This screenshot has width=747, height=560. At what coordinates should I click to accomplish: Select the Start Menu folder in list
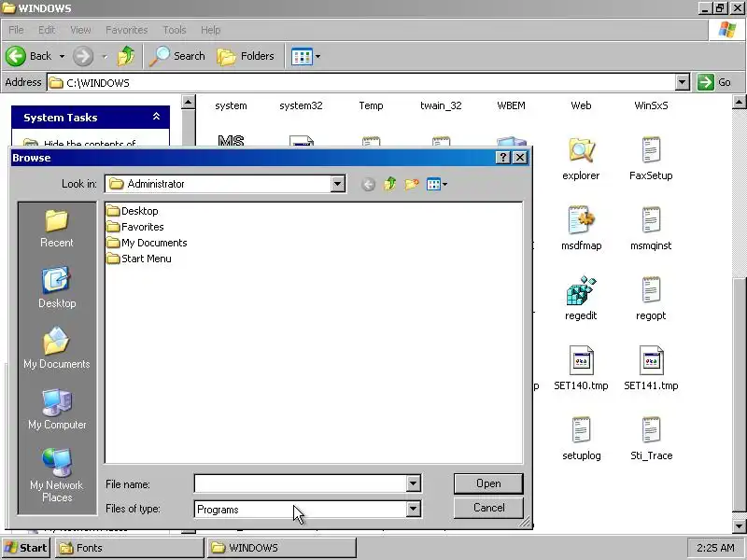[138, 259]
